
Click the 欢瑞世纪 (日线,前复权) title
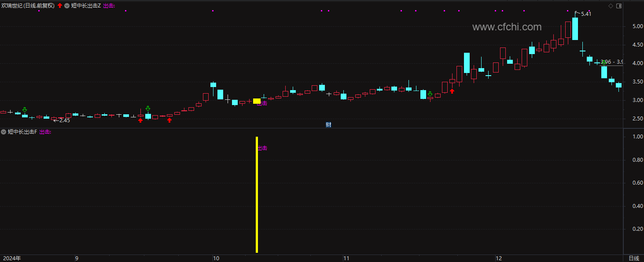[x=28, y=6]
